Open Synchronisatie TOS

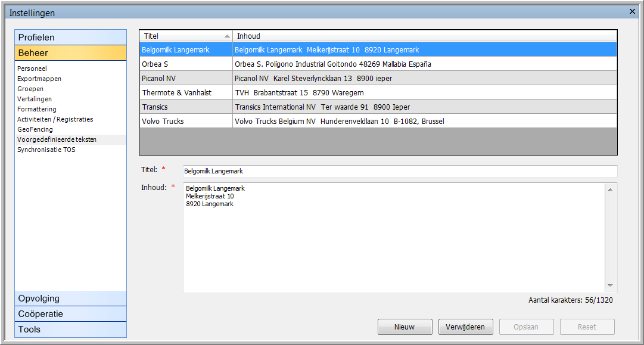pos(46,150)
